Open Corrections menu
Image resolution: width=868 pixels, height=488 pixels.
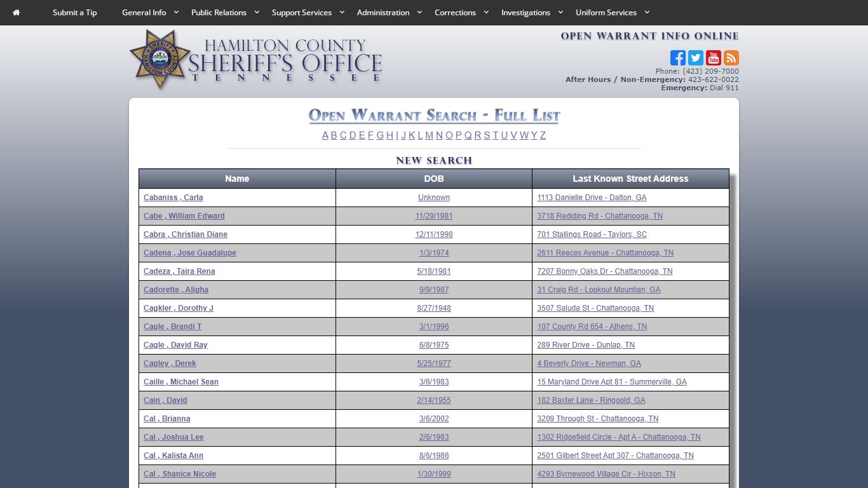tap(455, 12)
